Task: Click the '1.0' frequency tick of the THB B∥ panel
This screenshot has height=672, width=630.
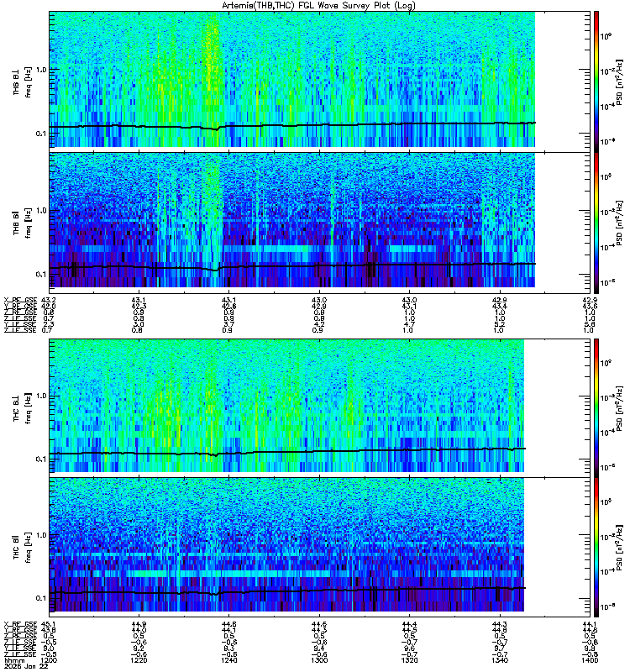Action: pyautogui.click(x=41, y=211)
